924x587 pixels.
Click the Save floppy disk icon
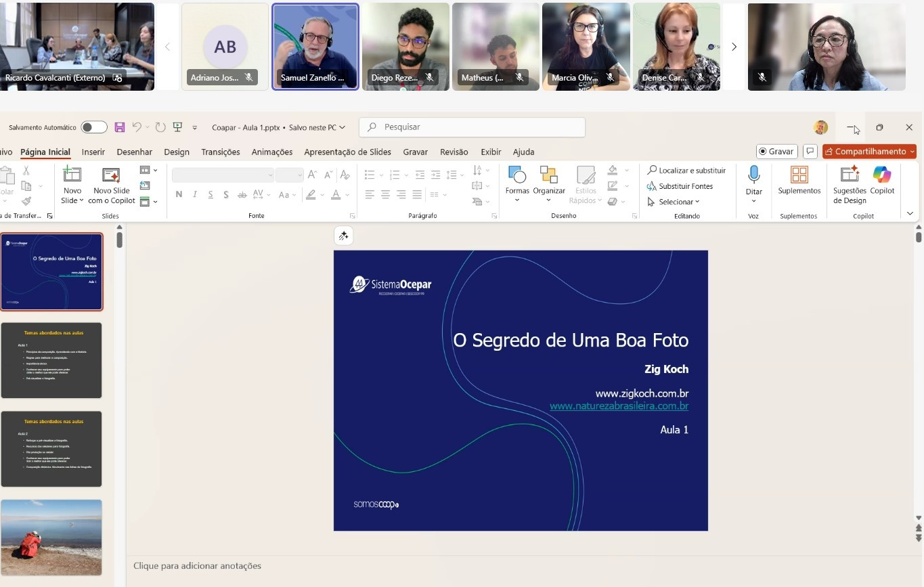(x=120, y=127)
